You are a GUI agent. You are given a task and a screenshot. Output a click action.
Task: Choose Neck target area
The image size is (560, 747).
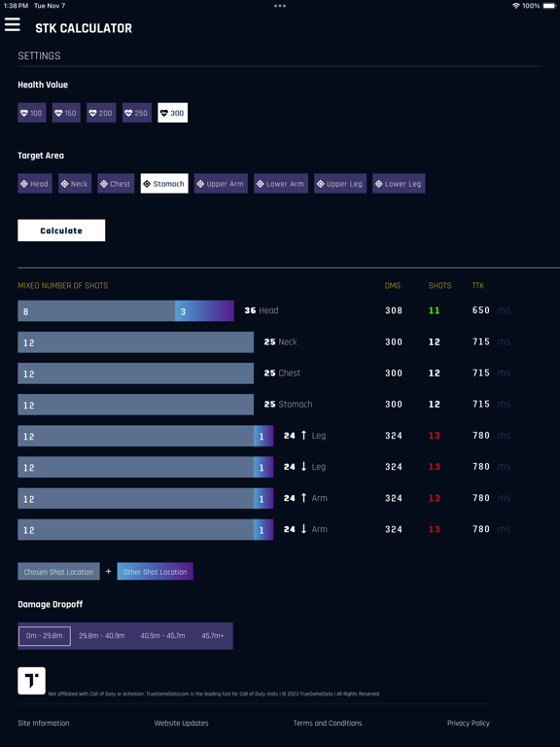(x=75, y=184)
